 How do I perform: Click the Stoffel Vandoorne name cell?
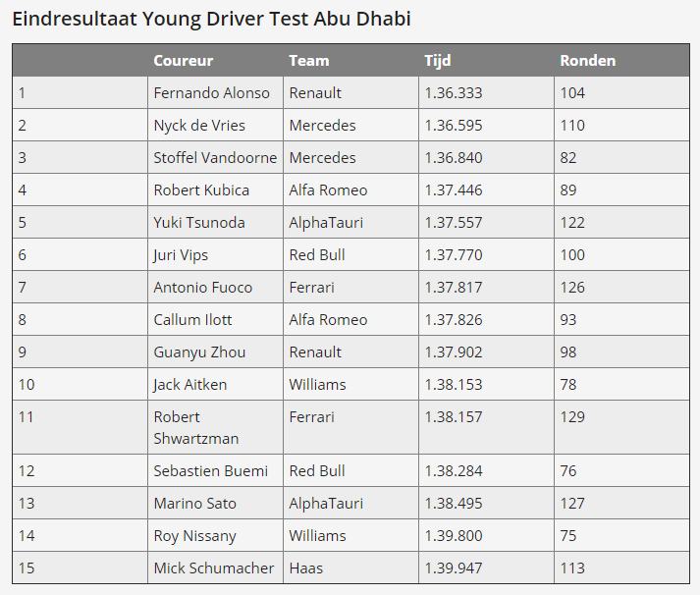(215, 157)
